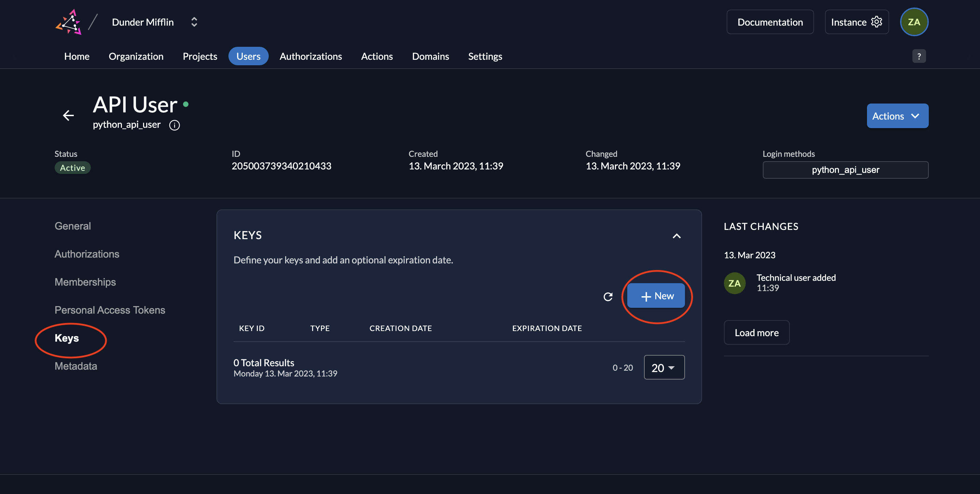Refresh the keys list
Image resolution: width=980 pixels, height=494 pixels.
tap(607, 297)
